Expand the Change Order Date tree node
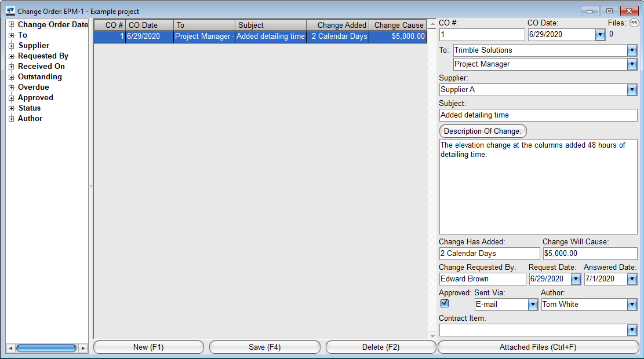 click(12, 25)
